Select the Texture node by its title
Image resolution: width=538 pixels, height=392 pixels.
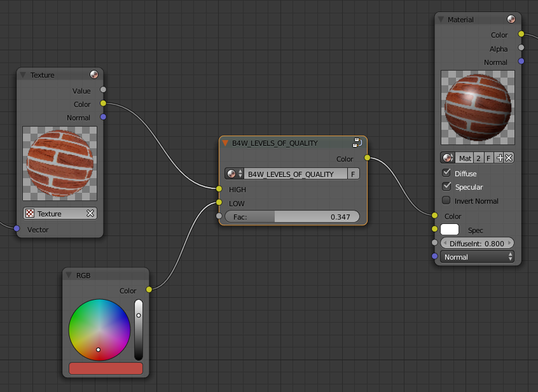pyautogui.click(x=42, y=75)
